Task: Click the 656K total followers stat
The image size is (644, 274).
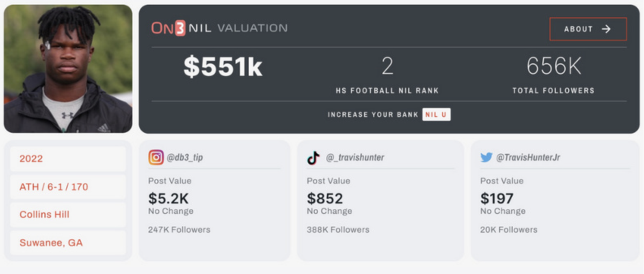Action: pyautogui.click(x=554, y=66)
